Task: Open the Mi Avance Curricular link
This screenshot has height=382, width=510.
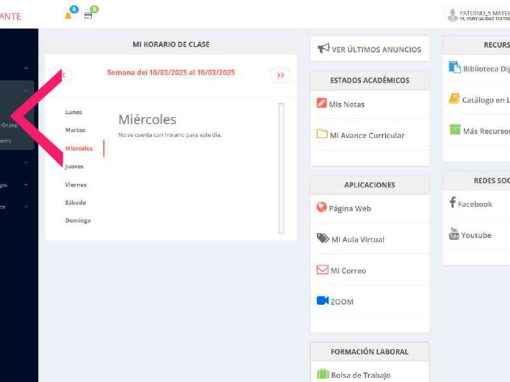Action: [x=367, y=135]
